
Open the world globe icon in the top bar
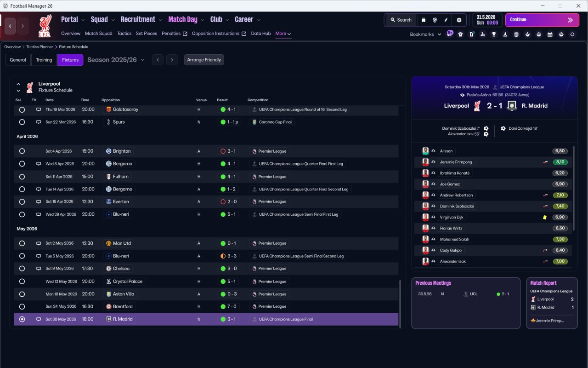pos(435,20)
